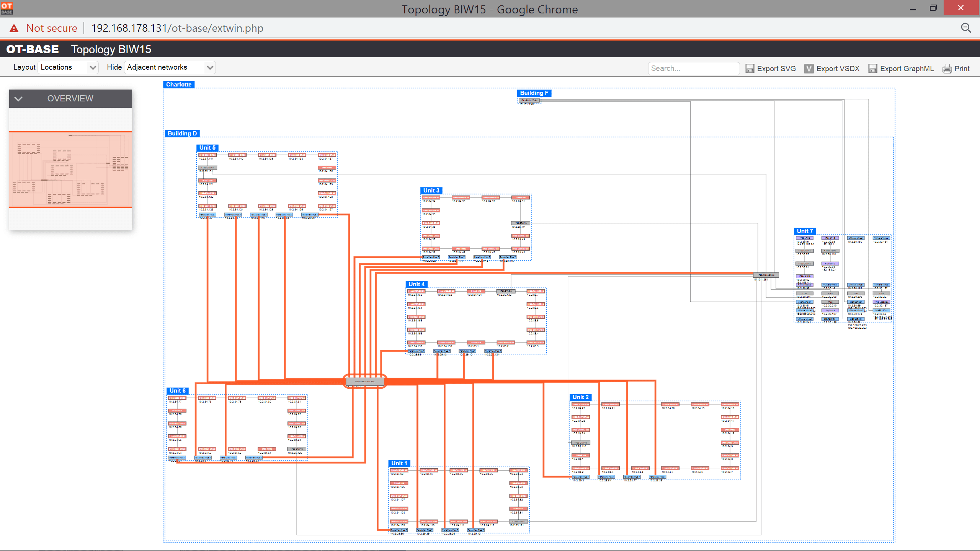Click VMware Virtual node at 10.2.30.174
The width and height of the screenshot is (980, 551).
tap(856, 310)
